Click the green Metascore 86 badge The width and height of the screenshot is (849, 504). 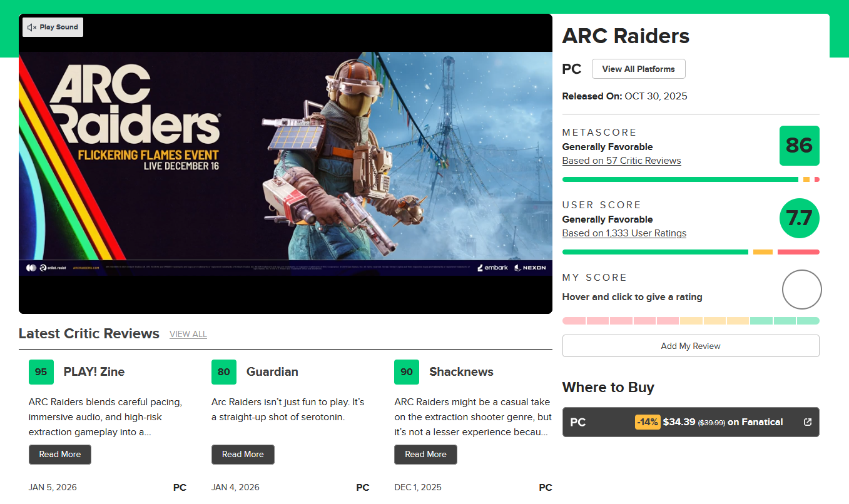799,146
